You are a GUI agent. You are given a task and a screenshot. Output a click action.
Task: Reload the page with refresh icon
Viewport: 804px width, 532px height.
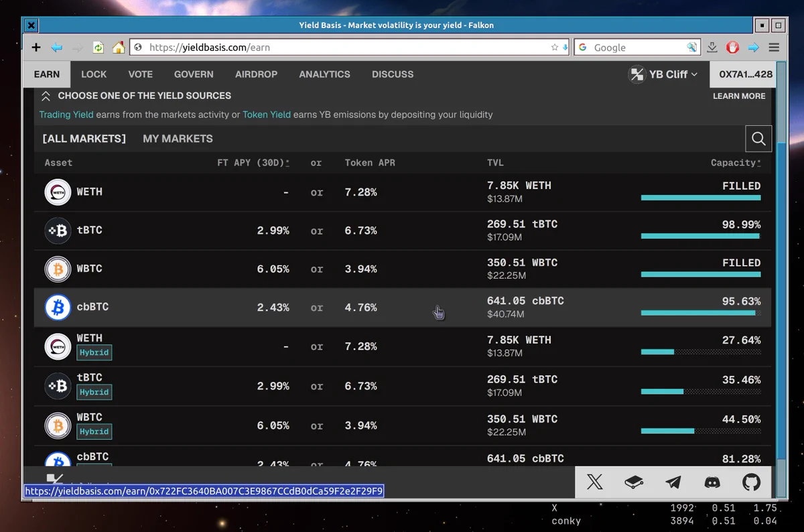tap(98, 48)
